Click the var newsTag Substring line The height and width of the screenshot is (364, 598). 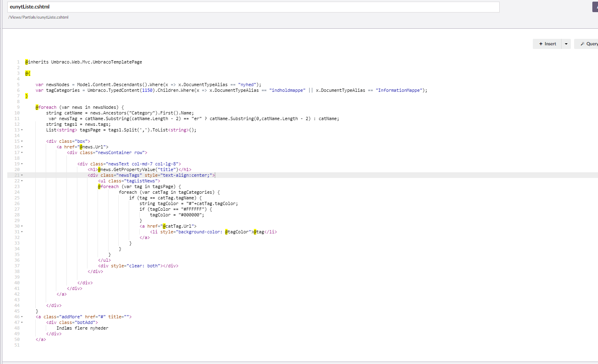pos(194,119)
